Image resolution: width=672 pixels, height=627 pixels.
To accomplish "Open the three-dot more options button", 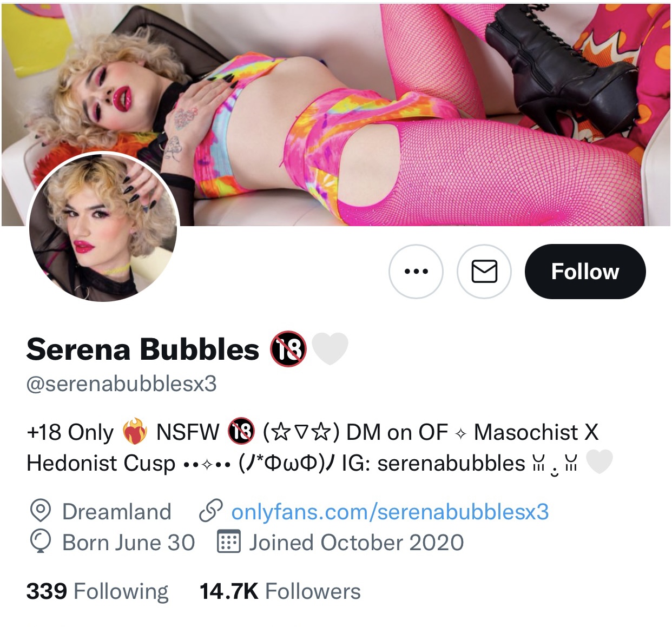I will tap(416, 271).
